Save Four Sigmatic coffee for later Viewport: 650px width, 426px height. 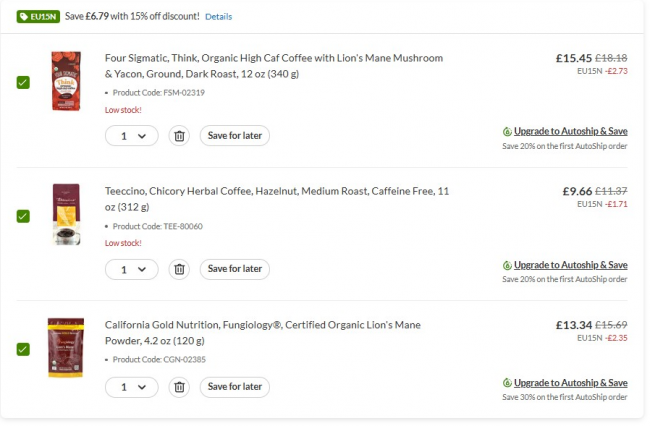tap(234, 135)
